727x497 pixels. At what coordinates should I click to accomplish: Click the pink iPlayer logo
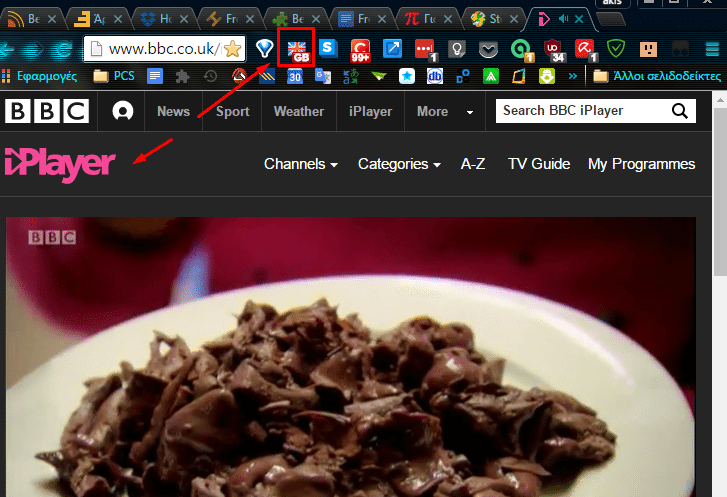coord(60,165)
